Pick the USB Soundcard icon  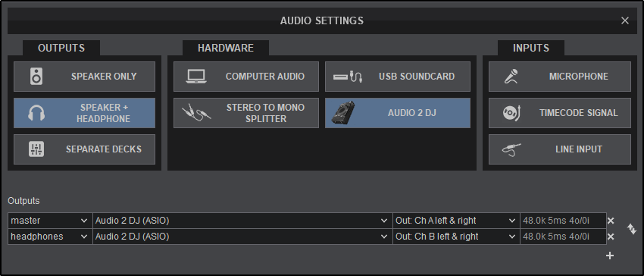(x=348, y=77)
